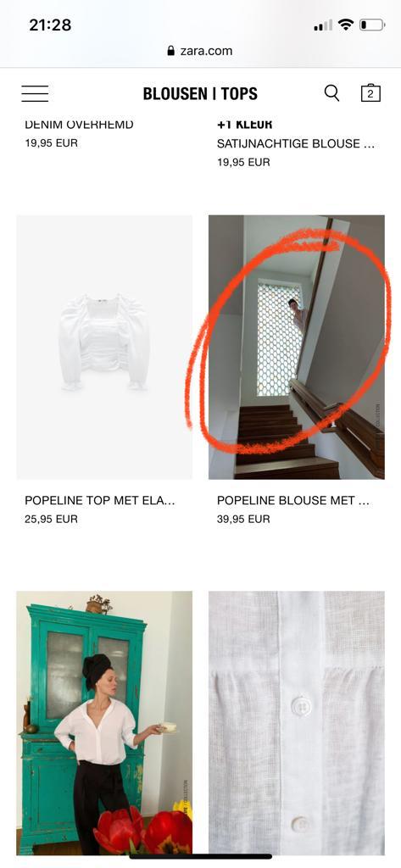The width and height of the screenshot is (401, 868).
Task: Tap the Wi-Fi status icon
Action: (x=346, y=25)
